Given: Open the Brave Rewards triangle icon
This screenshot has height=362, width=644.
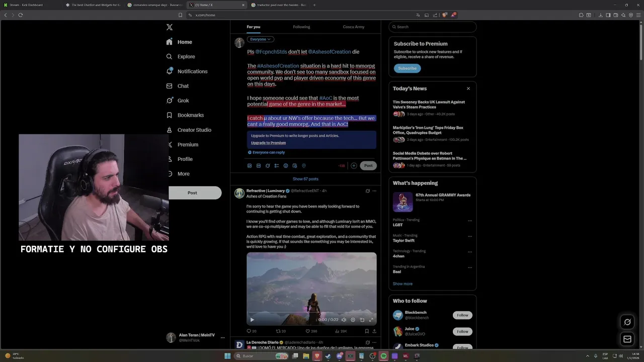Looking at the screenshot, I should pos(453,15).
